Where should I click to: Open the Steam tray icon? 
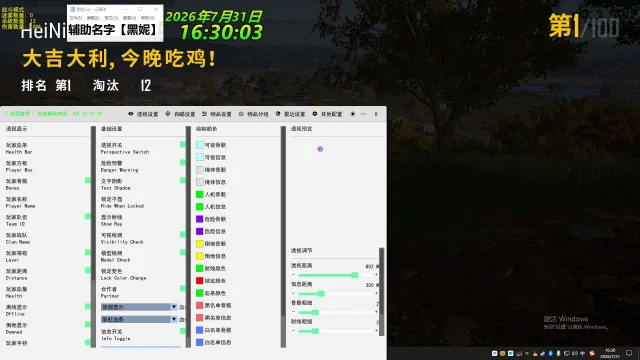[542, 353]
